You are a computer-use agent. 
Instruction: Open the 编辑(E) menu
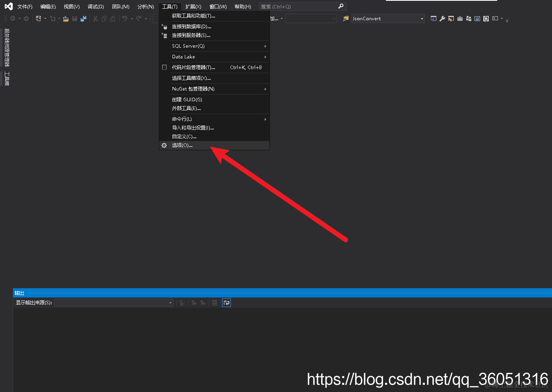tap(48, 7)
